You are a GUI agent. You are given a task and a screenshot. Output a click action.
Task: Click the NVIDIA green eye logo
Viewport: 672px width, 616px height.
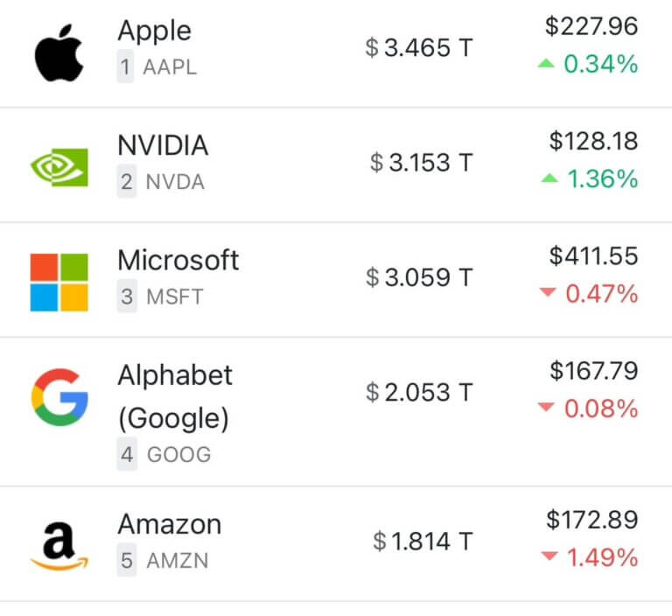tap(59, 166)
